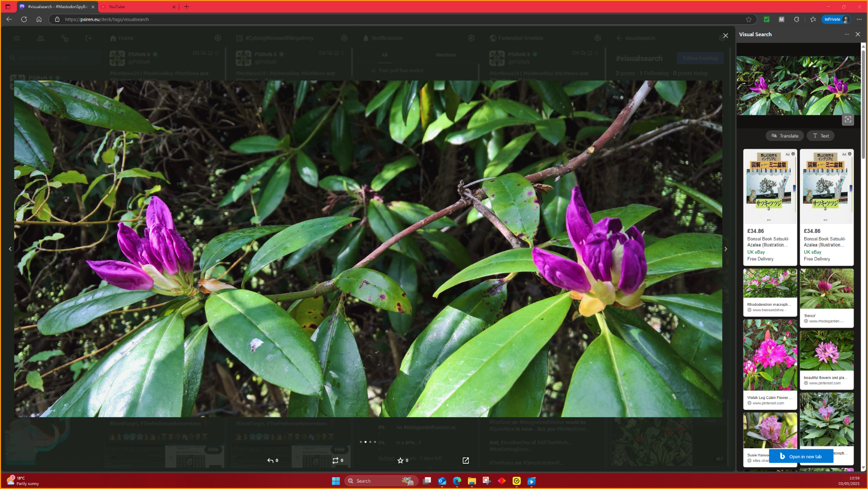Add this page to favorites
This screenshot has width=868, height=489.
pyautogui.click(x=749, y=19)
